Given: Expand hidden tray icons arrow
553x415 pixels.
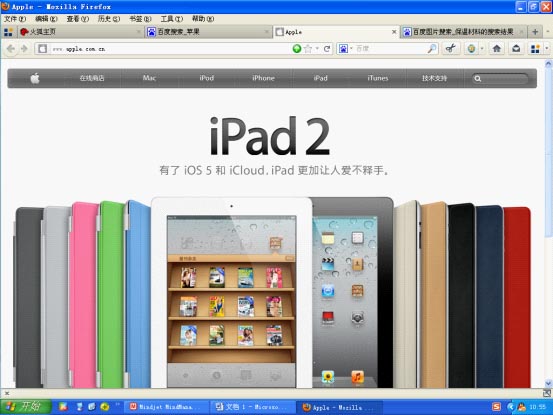Looking at the screenshot, I should click(x=510, y=407).
